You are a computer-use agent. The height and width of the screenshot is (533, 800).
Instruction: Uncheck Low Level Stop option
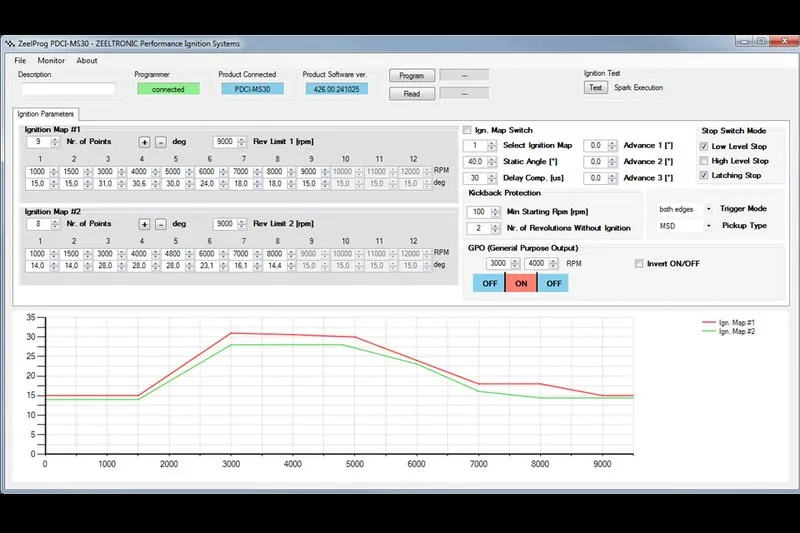click(x=704, y=147)
